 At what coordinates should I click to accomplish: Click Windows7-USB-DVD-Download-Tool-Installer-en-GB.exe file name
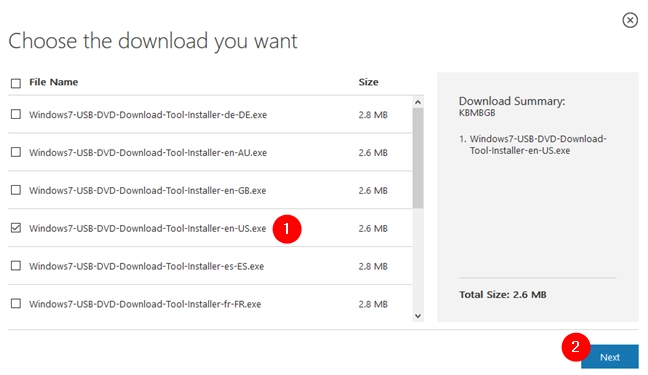click(148, 191)
